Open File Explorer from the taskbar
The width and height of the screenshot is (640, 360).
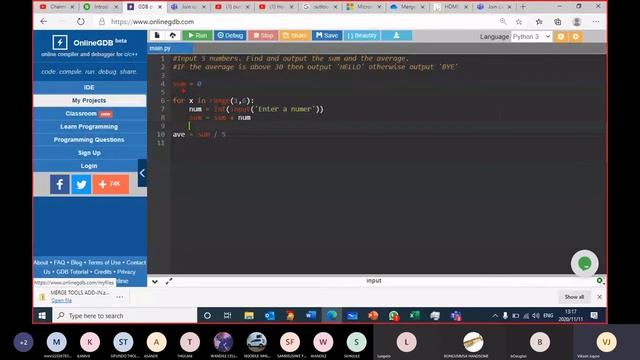pos(249,316)
